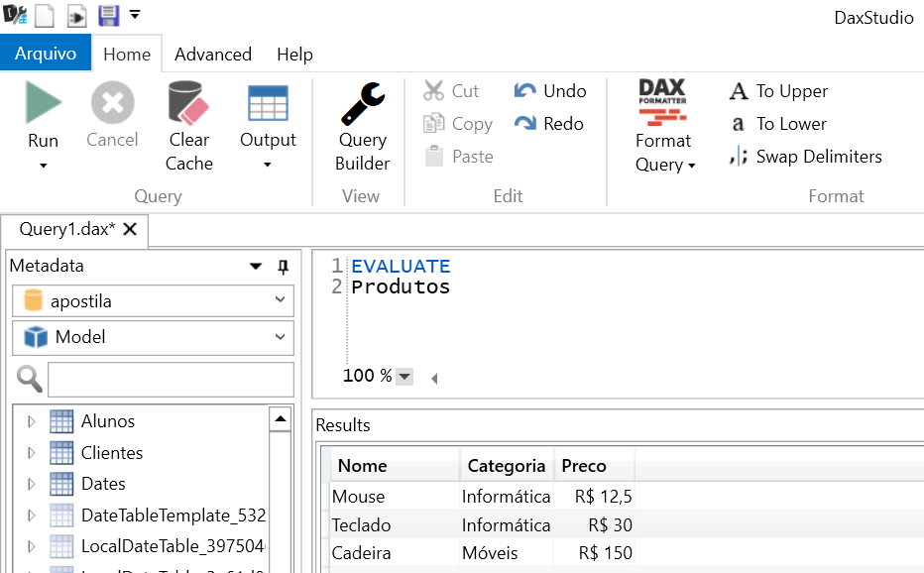Open the Arquivo menu
Image resolution: width=924 pixels, height=573 pixels.
[46, 55]
